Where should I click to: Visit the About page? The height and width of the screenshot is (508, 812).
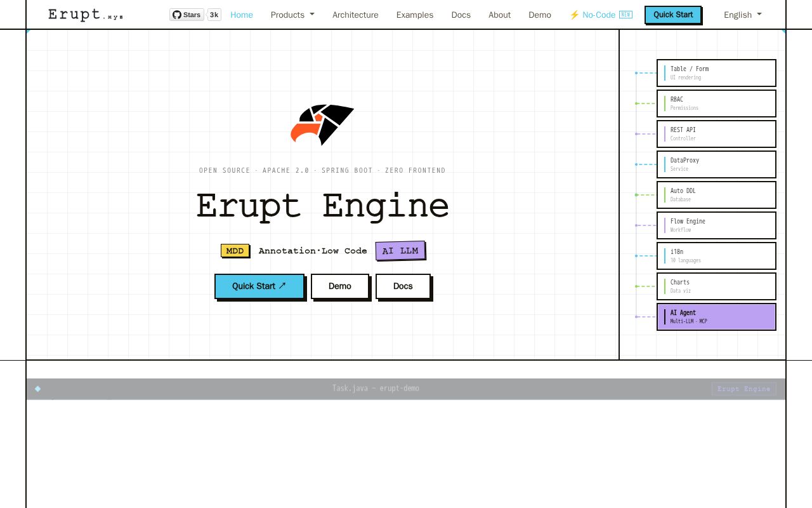[x=499, y=15]
